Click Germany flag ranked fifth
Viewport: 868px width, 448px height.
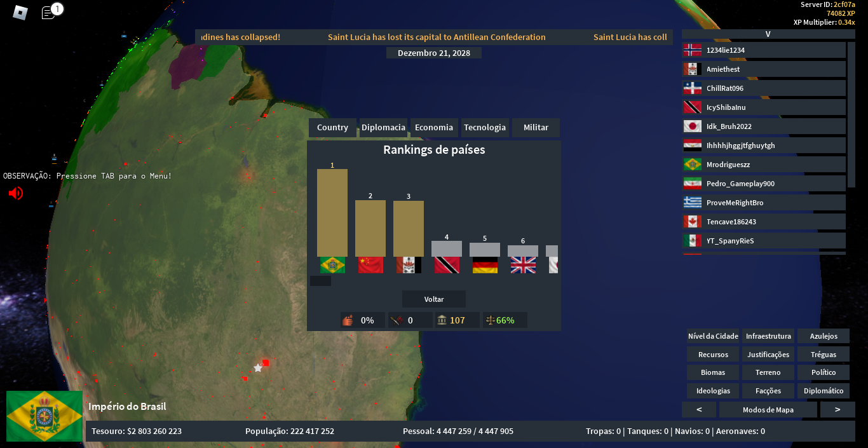click(x=485, y=265)
